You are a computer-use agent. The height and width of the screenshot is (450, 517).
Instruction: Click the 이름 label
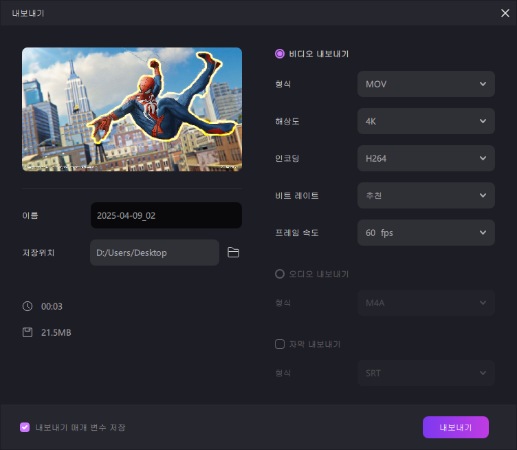click(30, 216)
